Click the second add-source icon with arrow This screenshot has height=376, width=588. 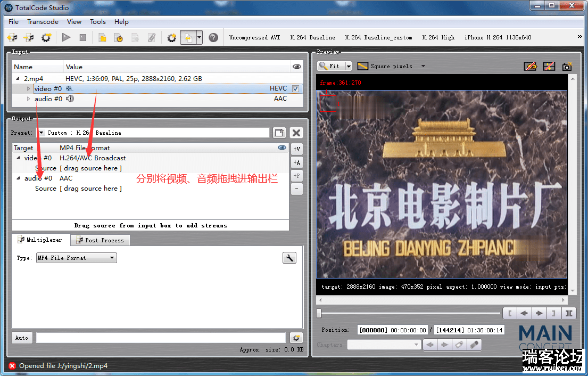click(29, 37)
